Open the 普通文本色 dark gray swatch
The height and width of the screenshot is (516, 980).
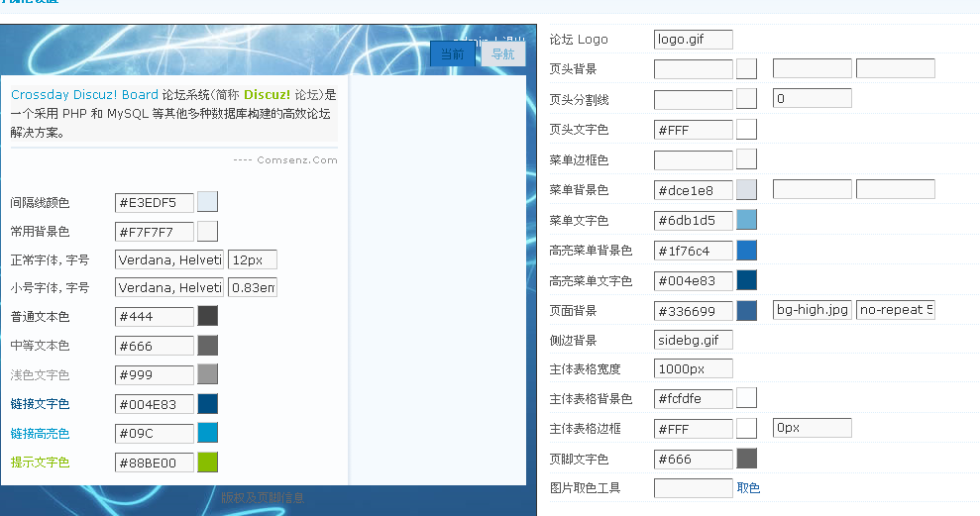click(207, 316)
